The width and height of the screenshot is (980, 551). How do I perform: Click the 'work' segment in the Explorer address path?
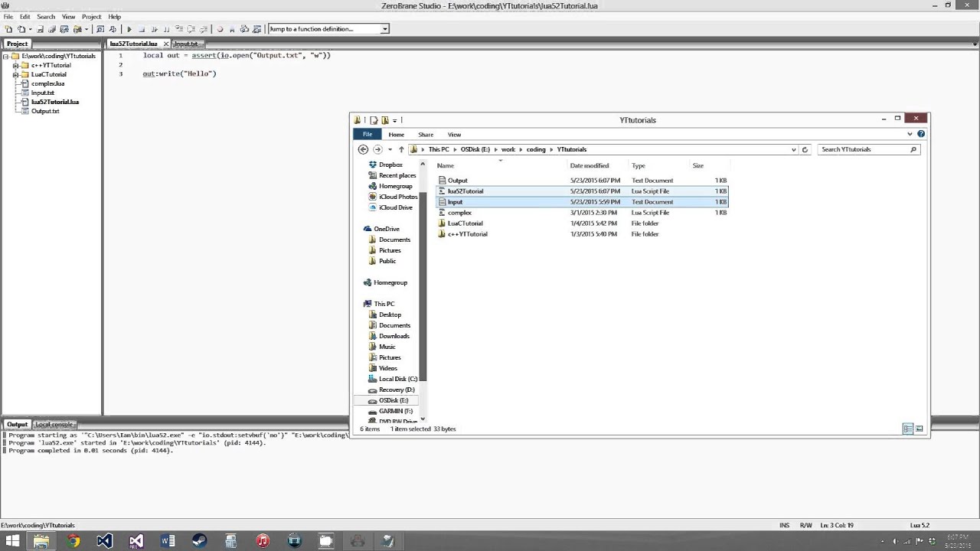508,149
